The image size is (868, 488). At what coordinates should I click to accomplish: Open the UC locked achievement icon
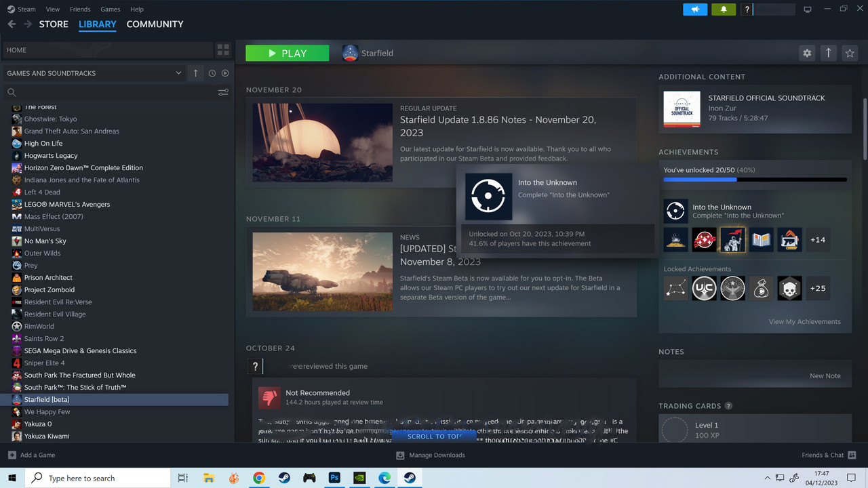(x=704, y=288)
